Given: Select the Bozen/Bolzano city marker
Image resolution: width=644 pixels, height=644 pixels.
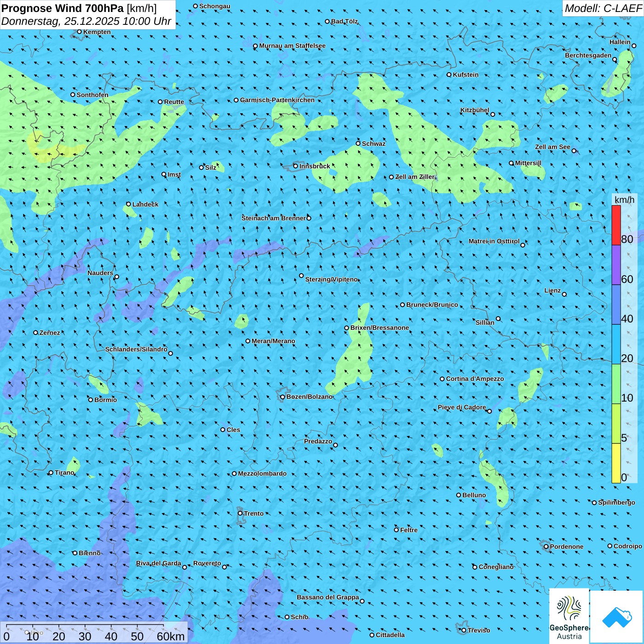Looking at the screenshot, I should pyautogui.click(x=282, y=397).
